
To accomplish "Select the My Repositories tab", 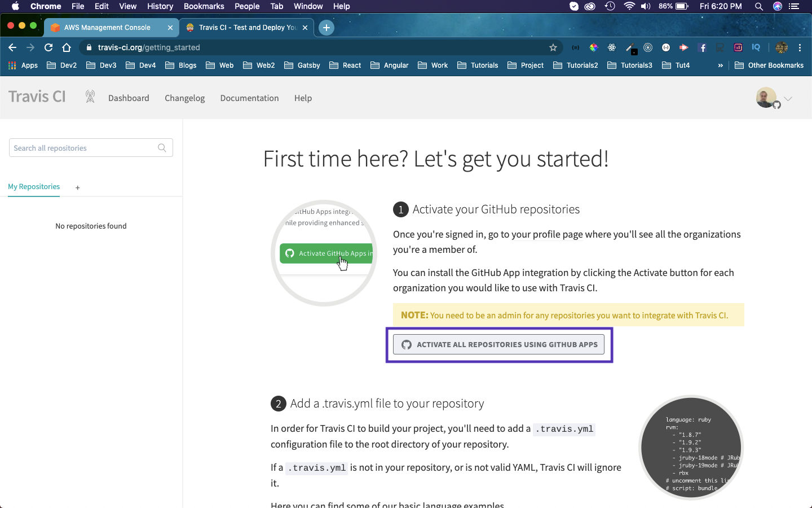I will [x=34, y=187].
